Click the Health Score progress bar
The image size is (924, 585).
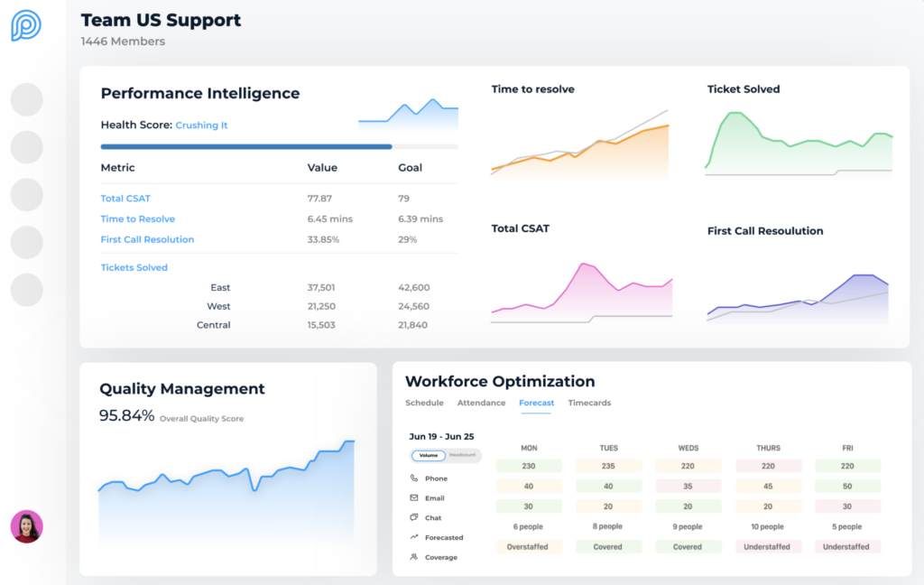(x=280, y=147)
